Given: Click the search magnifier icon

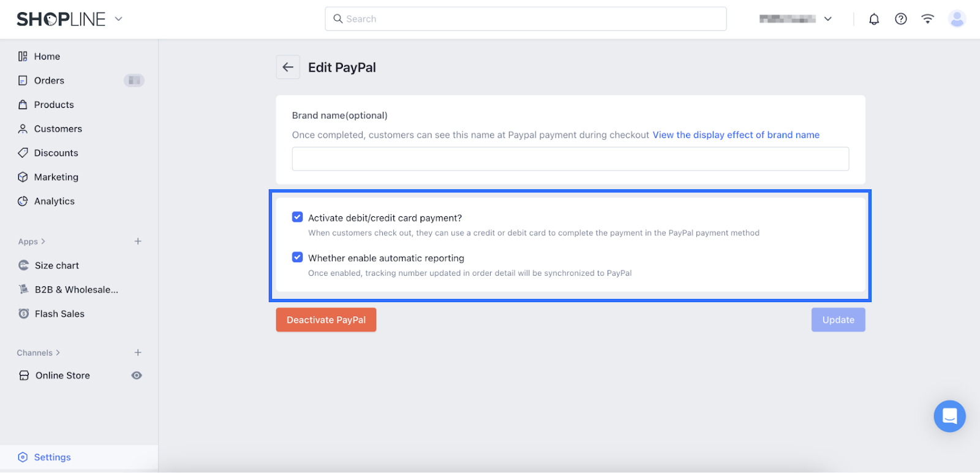Looking at the screenshot, I should click(x=337, y=19).
